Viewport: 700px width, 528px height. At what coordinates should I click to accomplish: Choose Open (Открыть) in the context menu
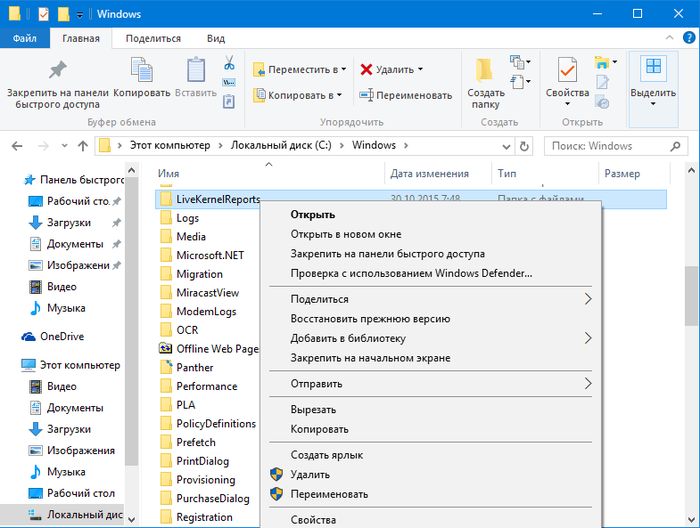tap(312, 214)
